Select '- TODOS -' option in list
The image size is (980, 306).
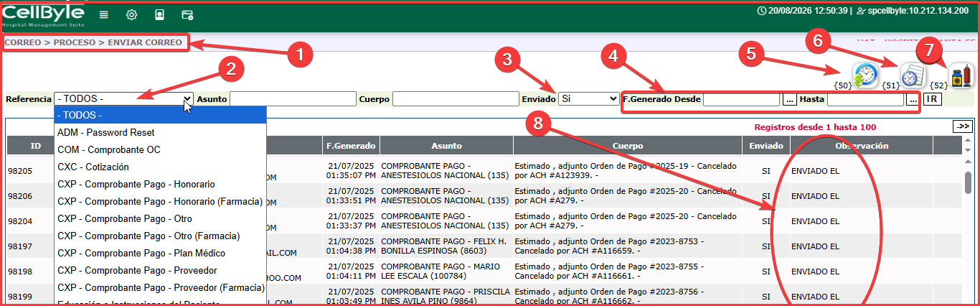[161, 115]
